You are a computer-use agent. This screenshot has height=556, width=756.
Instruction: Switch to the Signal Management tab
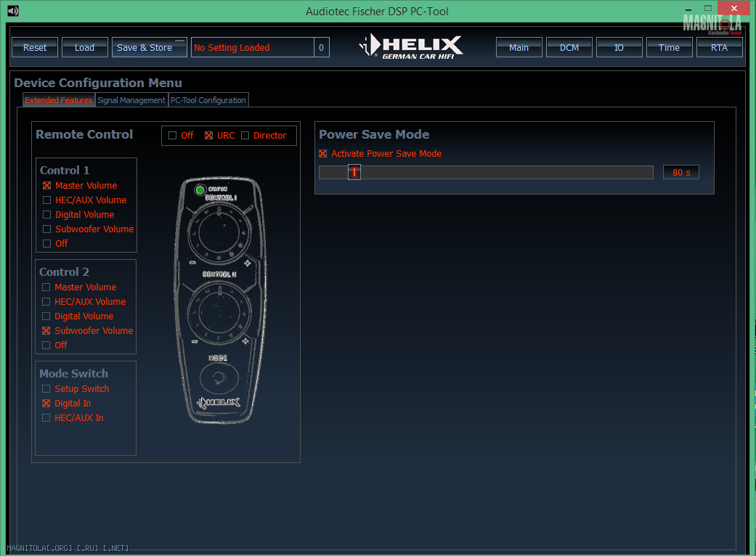(131, 100)
